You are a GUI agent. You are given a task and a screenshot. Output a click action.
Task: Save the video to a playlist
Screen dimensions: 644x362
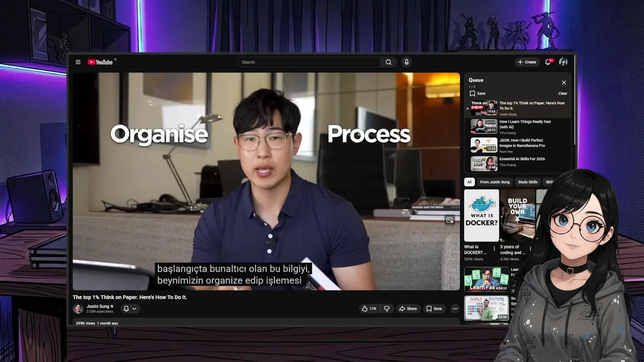434,309
